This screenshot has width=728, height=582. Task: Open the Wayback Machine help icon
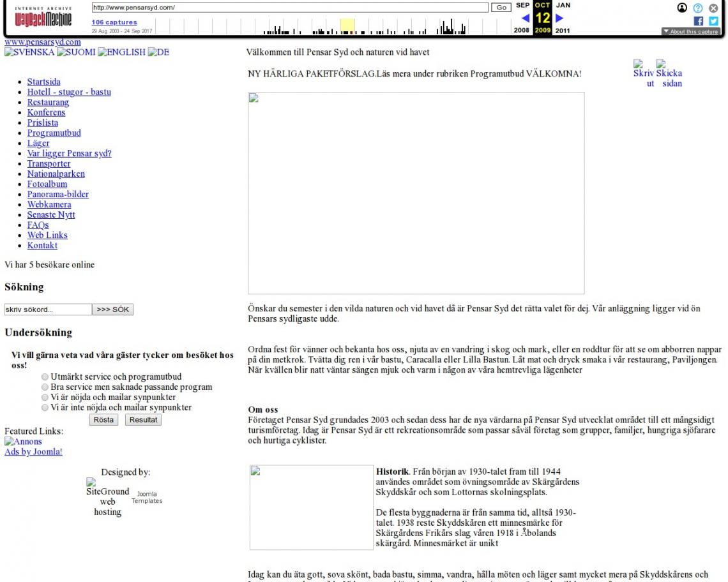point(698,8)
